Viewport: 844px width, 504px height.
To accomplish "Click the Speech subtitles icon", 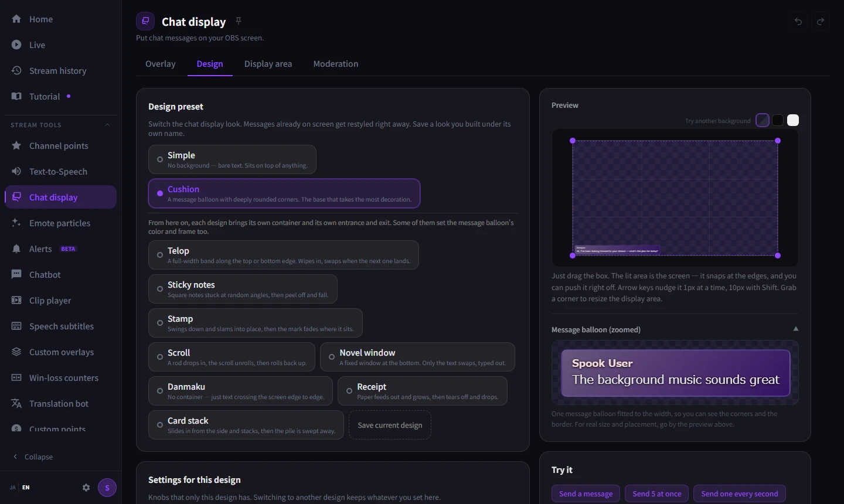I will tap(16, 326).
